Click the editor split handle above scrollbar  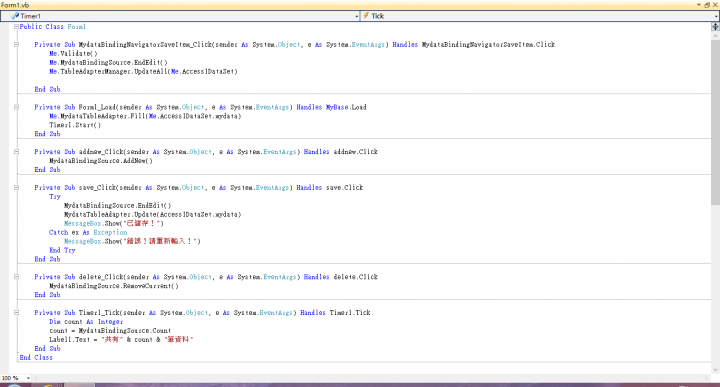tap(715, 26)
